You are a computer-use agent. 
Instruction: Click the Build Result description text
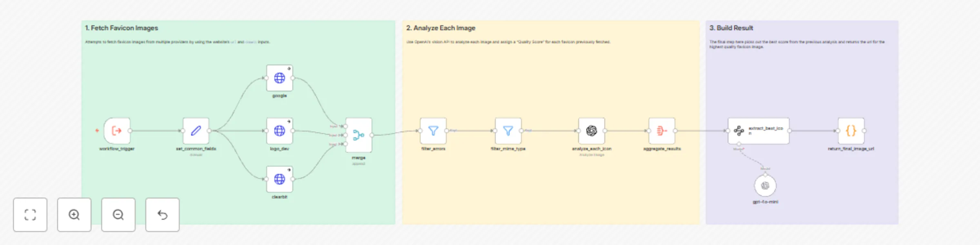tap(797, 44)
